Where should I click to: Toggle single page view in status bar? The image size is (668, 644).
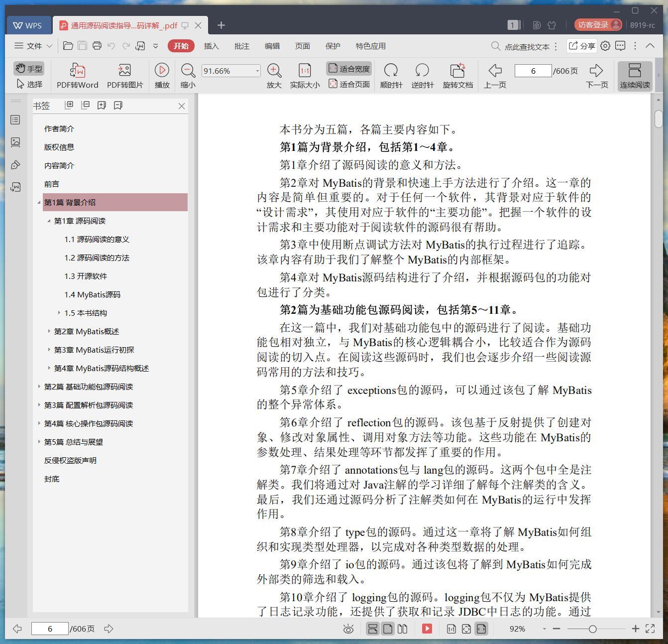(387, 629)
